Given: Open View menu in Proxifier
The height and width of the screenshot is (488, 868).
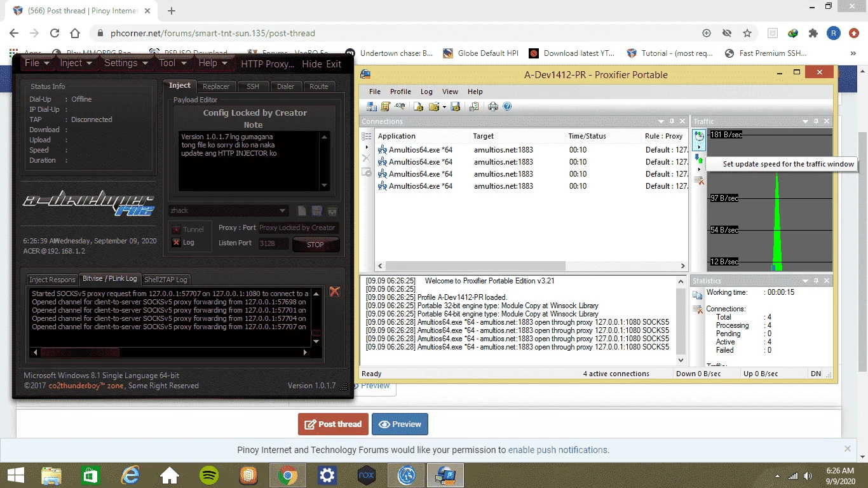Looking at the screenshot, I should pyautogui.click(x=450, y=91).
